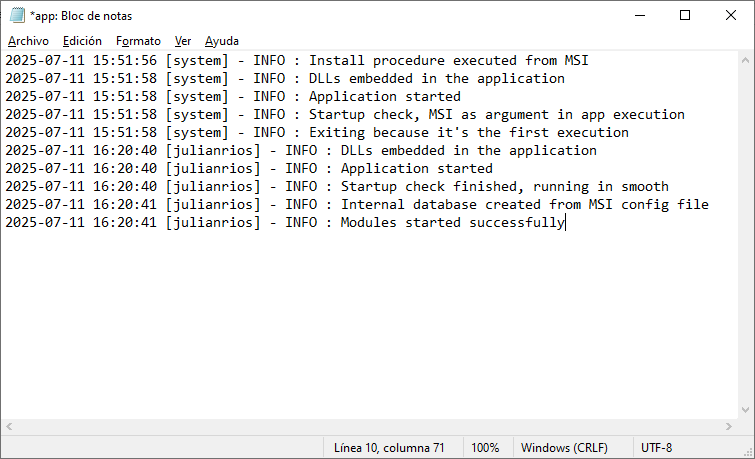755x459 pixels.
Task: Click the 'Modules started successfully' line
Action: [x=285, y=223]
